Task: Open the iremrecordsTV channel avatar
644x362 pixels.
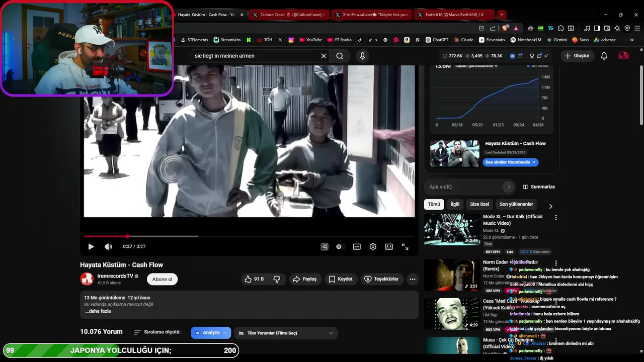Action: click(87, 279)
